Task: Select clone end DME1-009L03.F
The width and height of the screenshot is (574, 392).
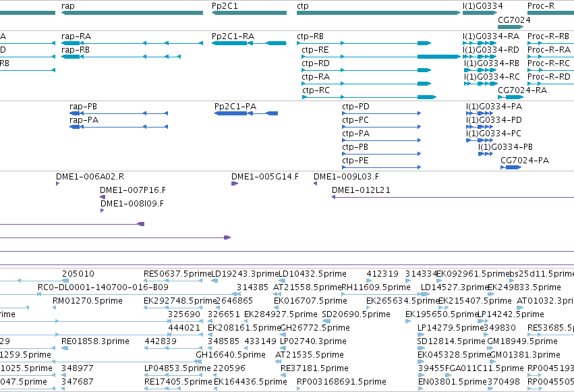Action: pos(346,177)
